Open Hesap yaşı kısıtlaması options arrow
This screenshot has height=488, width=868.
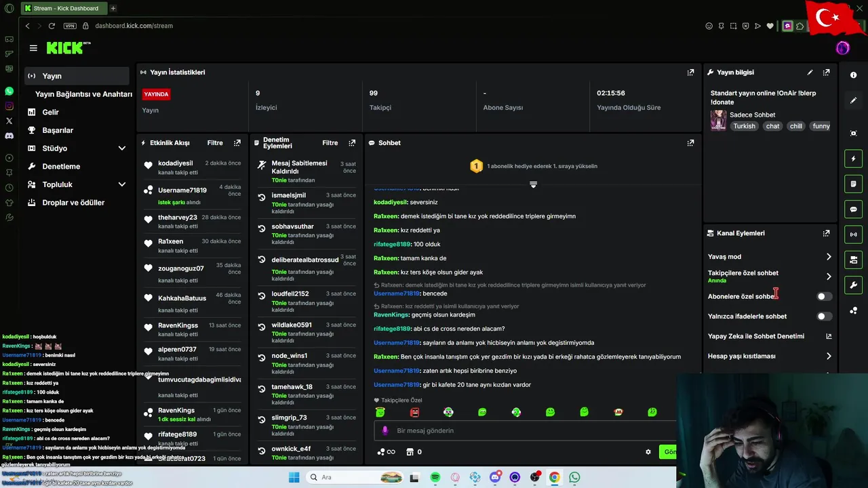coord(828,356)
